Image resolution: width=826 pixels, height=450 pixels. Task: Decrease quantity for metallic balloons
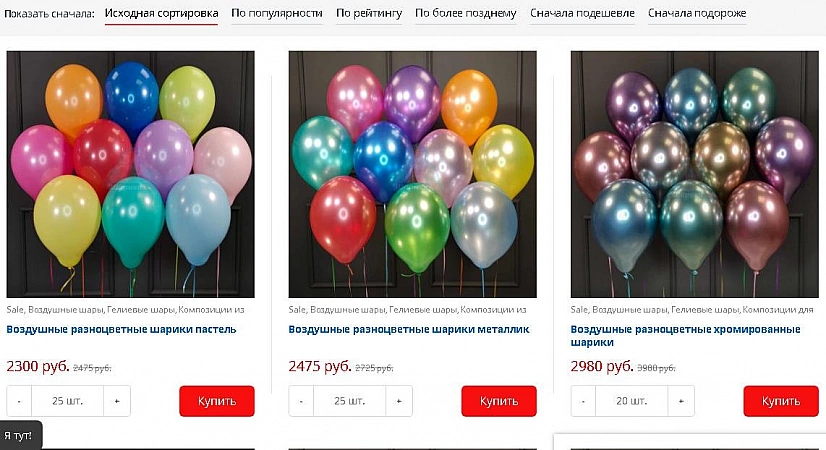(x=301, y=401)
